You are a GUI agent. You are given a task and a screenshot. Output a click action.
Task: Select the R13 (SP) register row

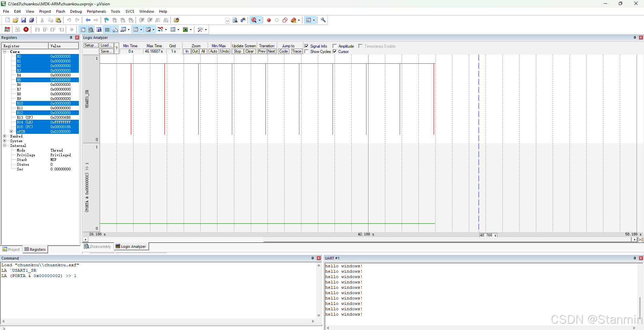[47, 117]
